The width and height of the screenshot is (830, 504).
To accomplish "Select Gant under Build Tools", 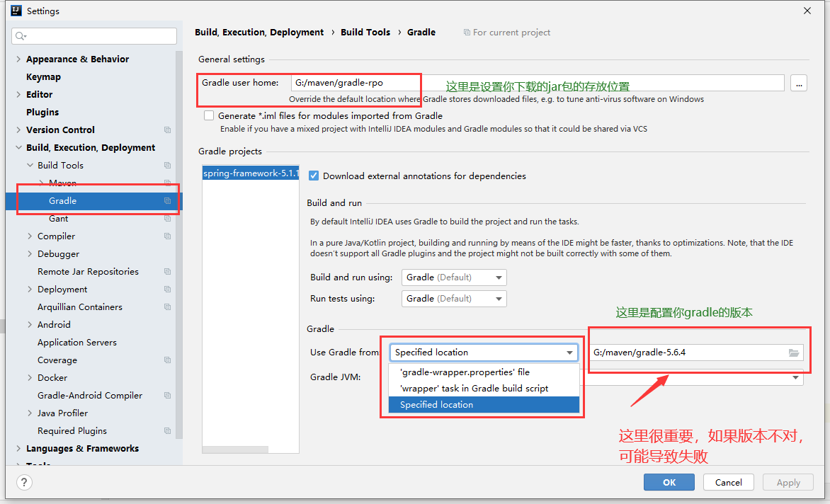I will tap(58, 219).
